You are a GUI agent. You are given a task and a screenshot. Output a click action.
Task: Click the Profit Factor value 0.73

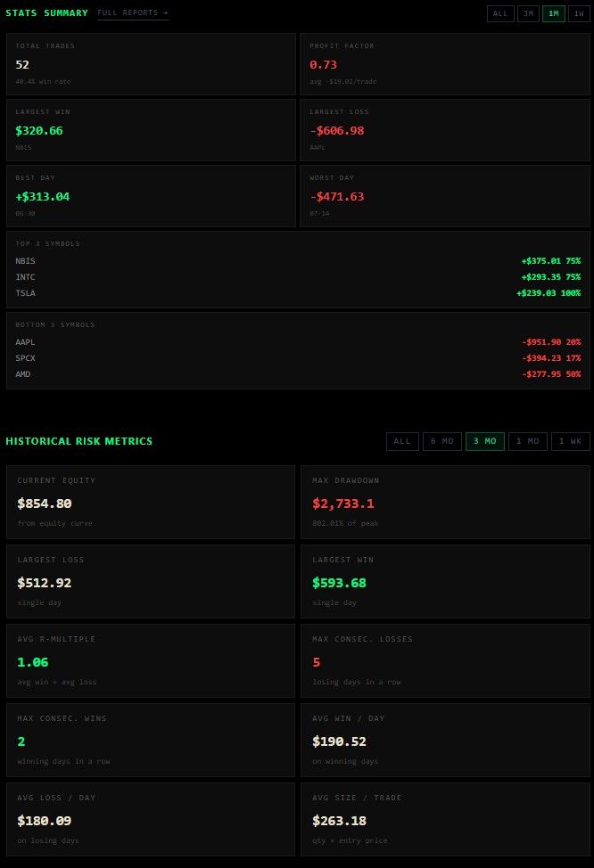(323, 65)
